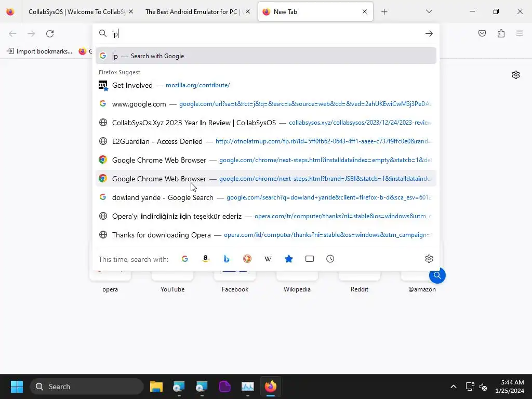Image resolution: width=532 pixels, height=399 pixels.
Task: Click the taskbar Search box
Action: coord(87,387)
